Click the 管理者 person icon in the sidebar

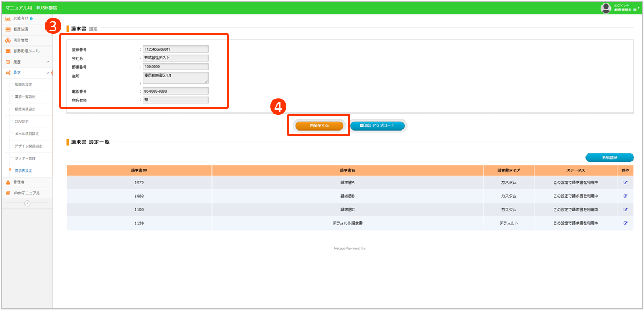[8, 182]
